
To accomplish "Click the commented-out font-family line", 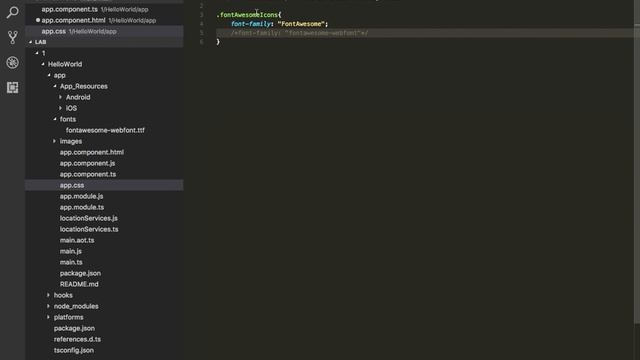I will pyautogui.click(x=299, y=33).
